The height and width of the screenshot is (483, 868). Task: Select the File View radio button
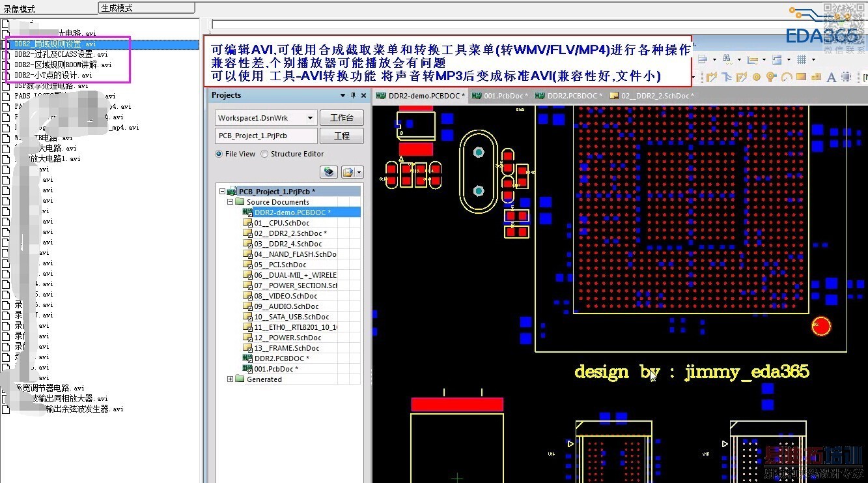pyautogui.click(x=219, y=154)
